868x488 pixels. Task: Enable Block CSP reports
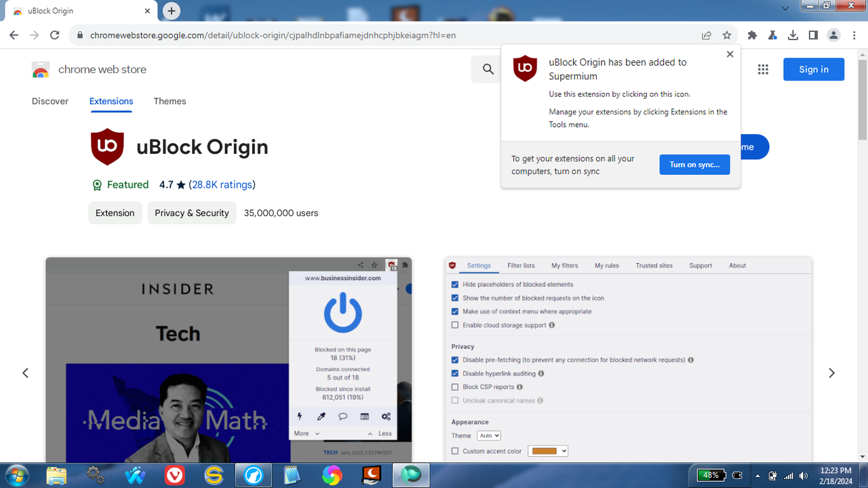(x=455, y=386)
